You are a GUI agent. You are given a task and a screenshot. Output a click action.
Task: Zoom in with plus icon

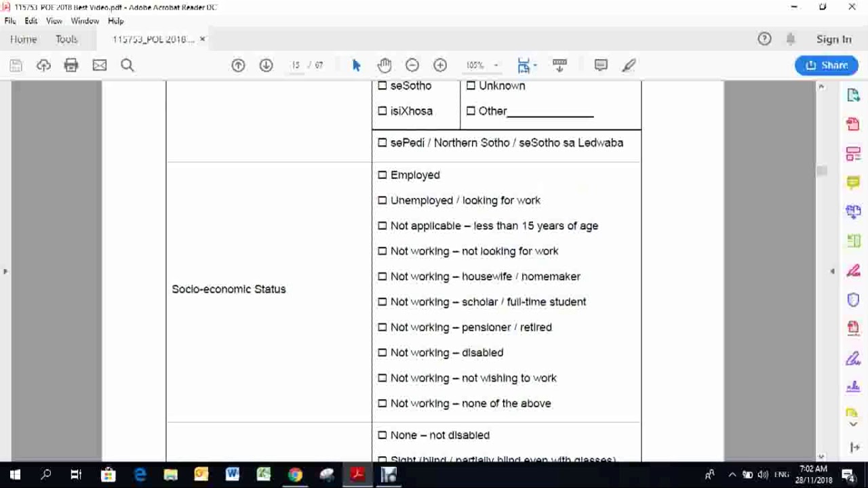[x=440, y=65]
